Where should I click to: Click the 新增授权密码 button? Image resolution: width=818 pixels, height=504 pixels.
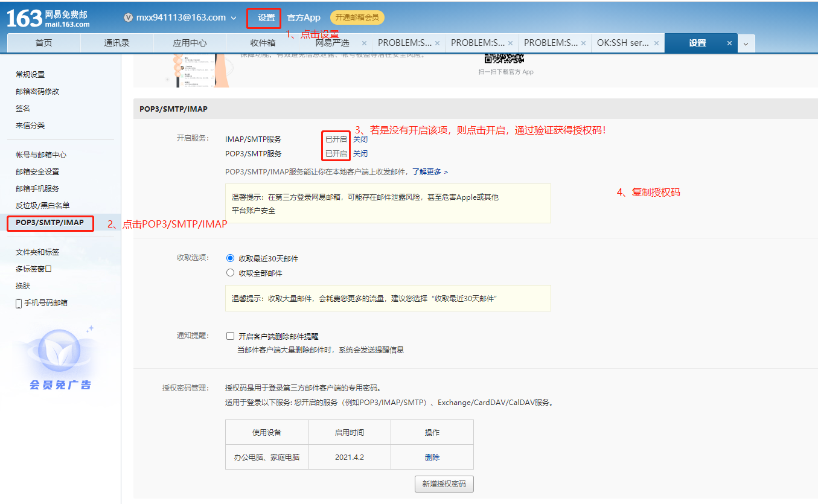pyautogui.click(x=444, y=484)
